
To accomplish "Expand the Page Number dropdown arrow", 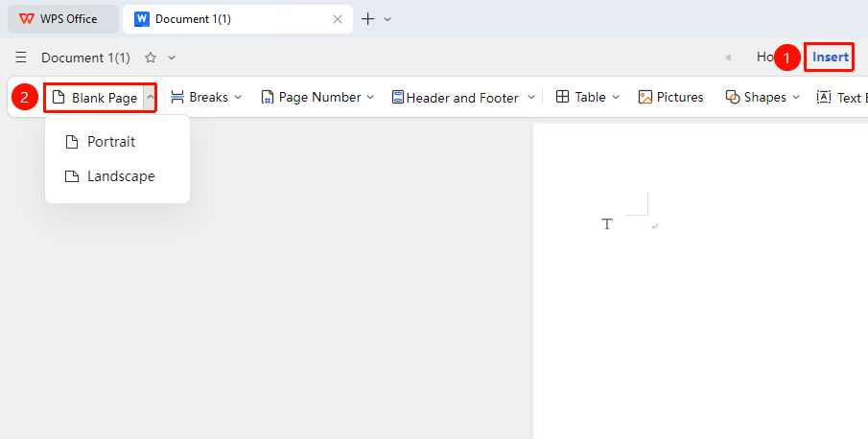I will click(370, 98).
